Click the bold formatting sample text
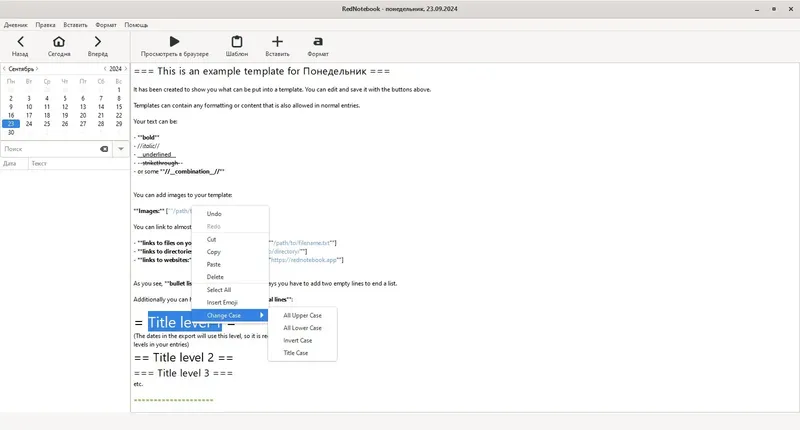The height and width of the screenshot is (430, 800). (148, 138)
